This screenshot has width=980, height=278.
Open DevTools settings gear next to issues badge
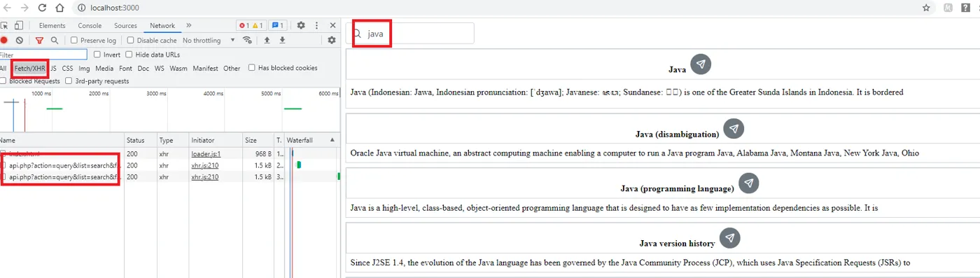point(301,25)
